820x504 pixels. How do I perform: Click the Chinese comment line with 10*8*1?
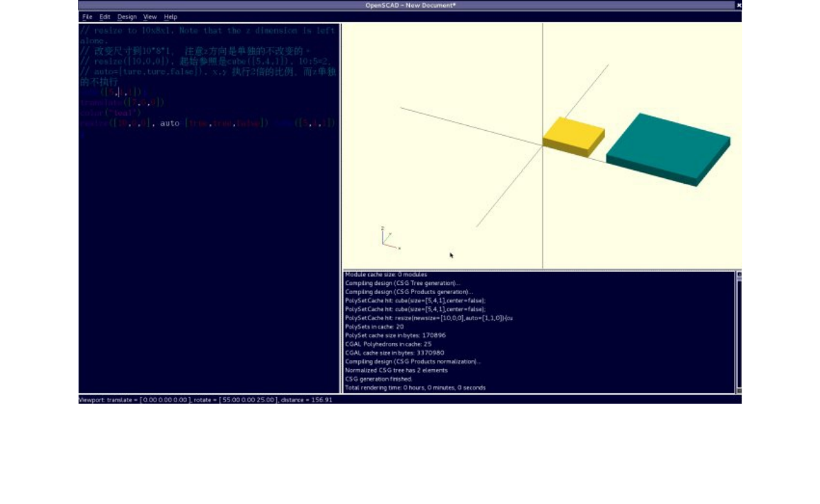pos(194,51)
